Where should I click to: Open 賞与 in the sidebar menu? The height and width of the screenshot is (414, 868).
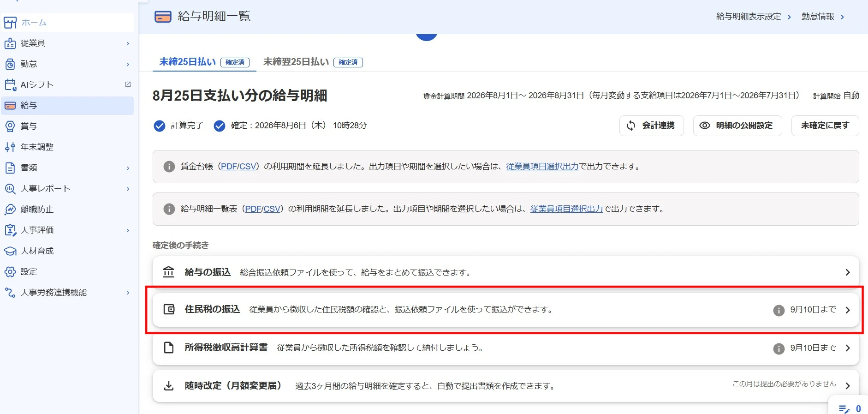(67, 126)
